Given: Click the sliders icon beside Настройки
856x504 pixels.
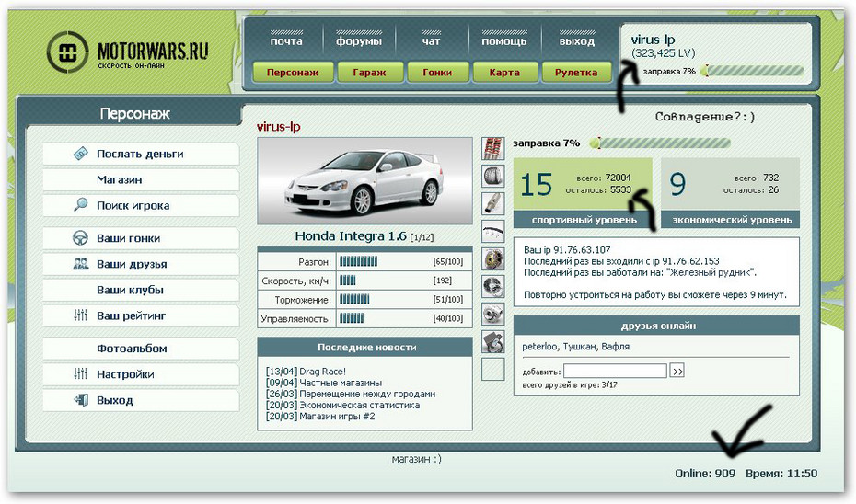Looking at the screenshot, I should (81, 373).
